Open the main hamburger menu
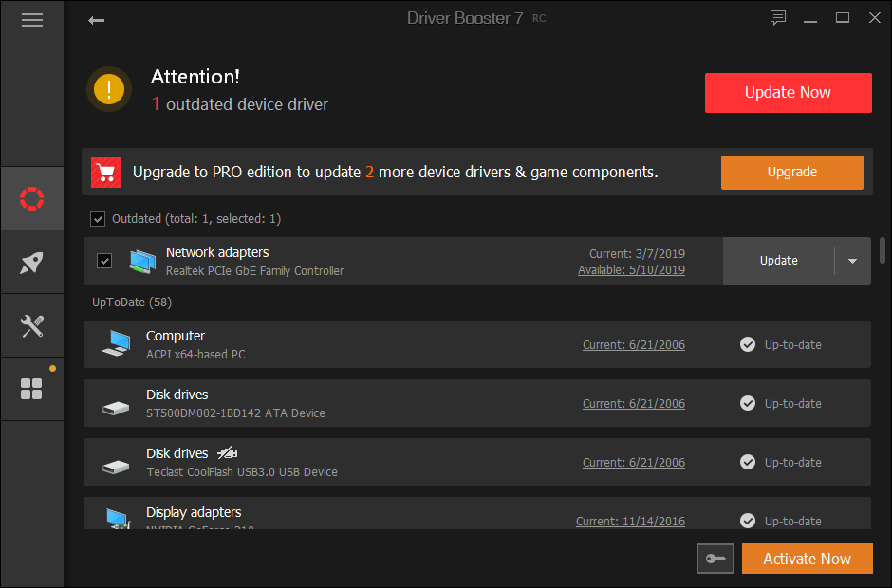This screenshot has height=588, width=892. pyautogui.click(x=32, y=19)
